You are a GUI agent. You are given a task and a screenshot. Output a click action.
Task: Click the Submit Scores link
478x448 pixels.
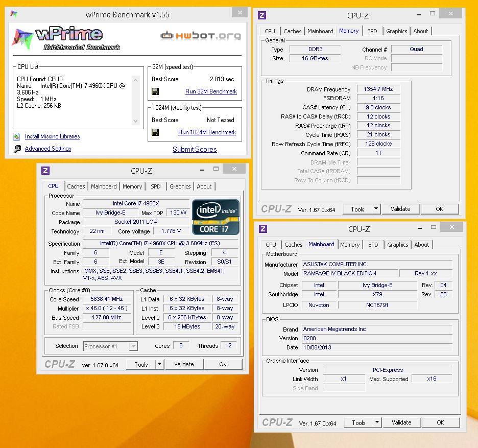(x=195, y=150)
